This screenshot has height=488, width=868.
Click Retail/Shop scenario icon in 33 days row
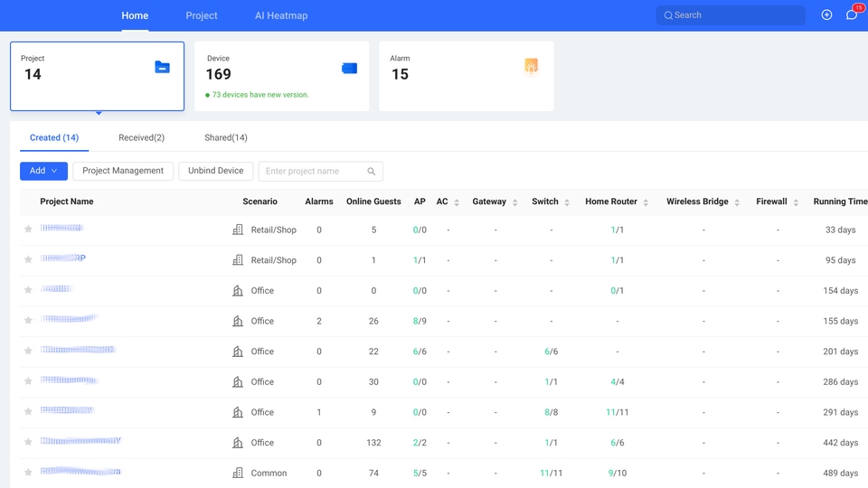pos(238,230)
